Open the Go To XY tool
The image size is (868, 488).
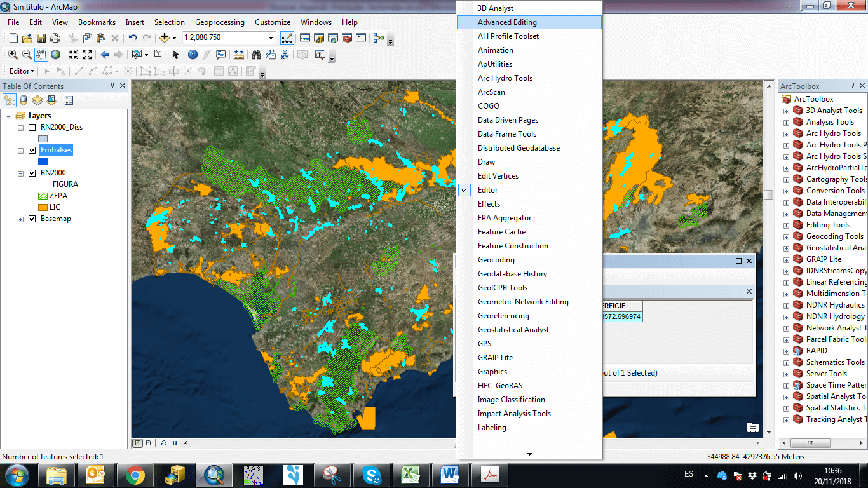[x=286, y=55]
